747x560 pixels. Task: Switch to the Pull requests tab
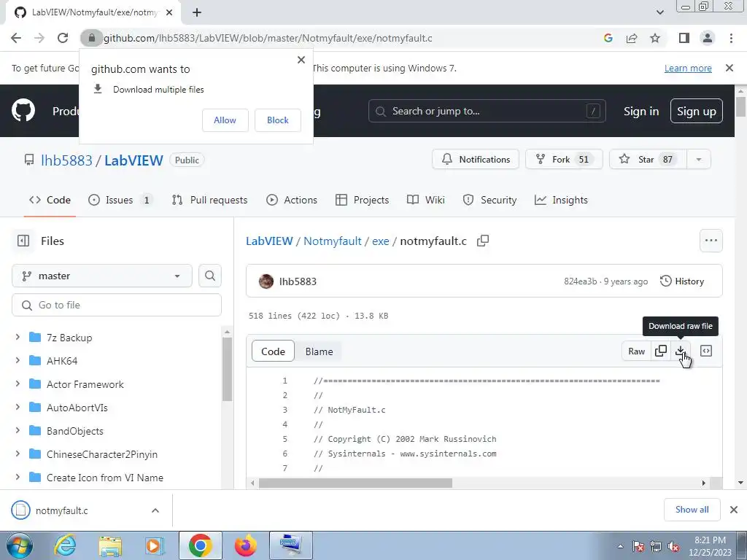[209, 200]
